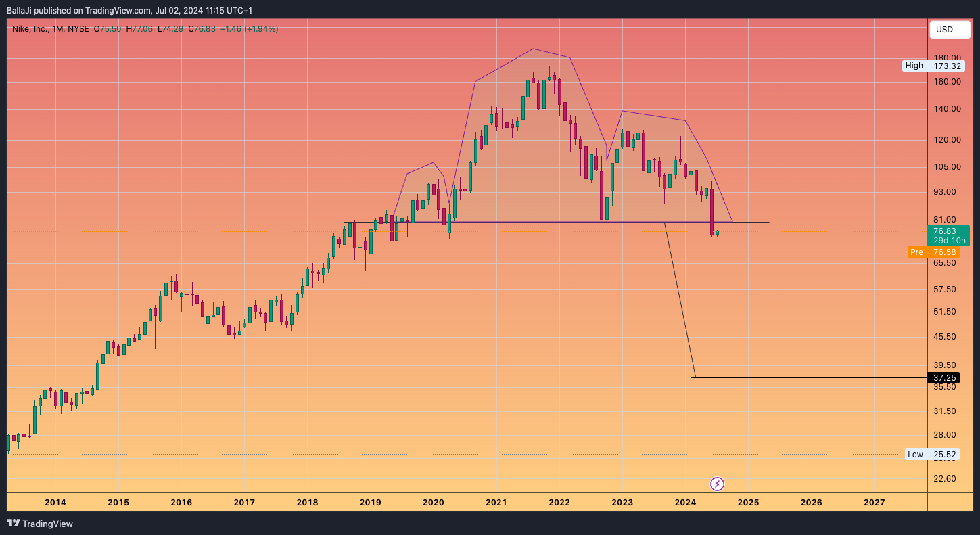Click the 2014 label on time axis
This screenshot has width=980, height=535.
coord(55,503)
